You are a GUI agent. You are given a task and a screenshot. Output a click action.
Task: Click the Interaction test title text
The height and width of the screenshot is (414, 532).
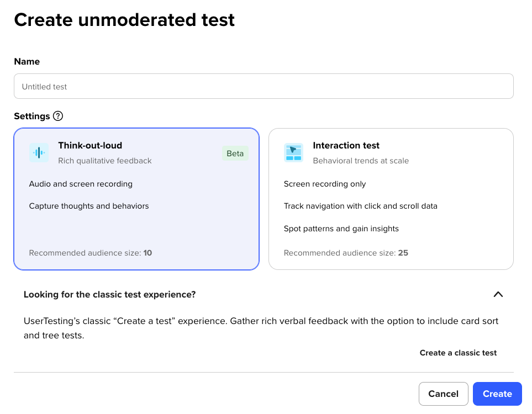click(x=346, y=146)
